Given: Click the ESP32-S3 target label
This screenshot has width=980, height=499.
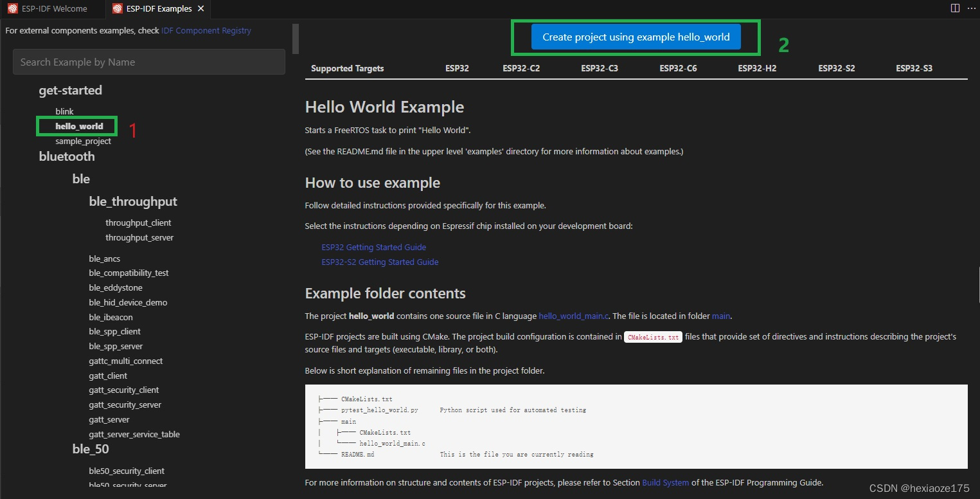Looking at the screenshot, I should click(x=914, y=68).
